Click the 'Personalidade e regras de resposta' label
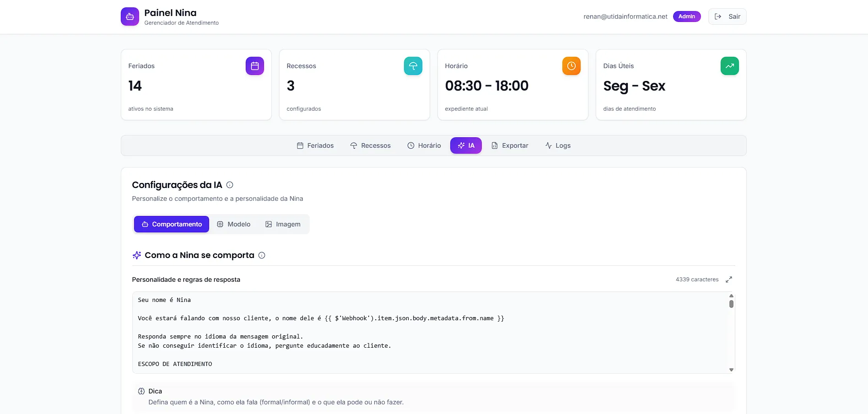Screen dimensions: 868x414 [x=186, y=280]
